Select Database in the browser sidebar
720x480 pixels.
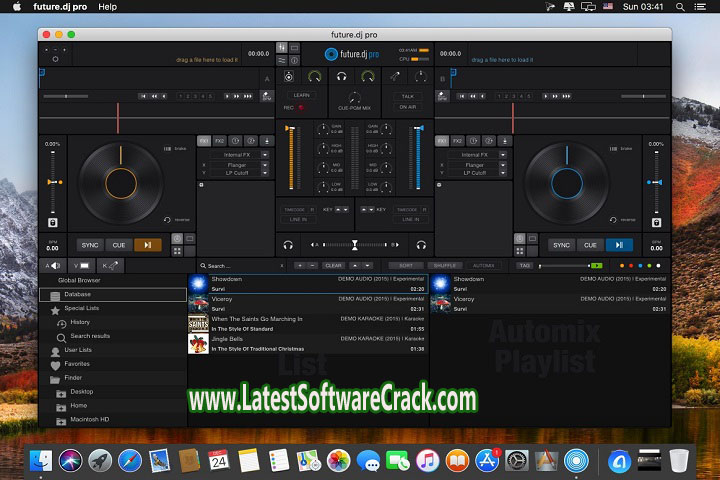[x=77, y=294]
